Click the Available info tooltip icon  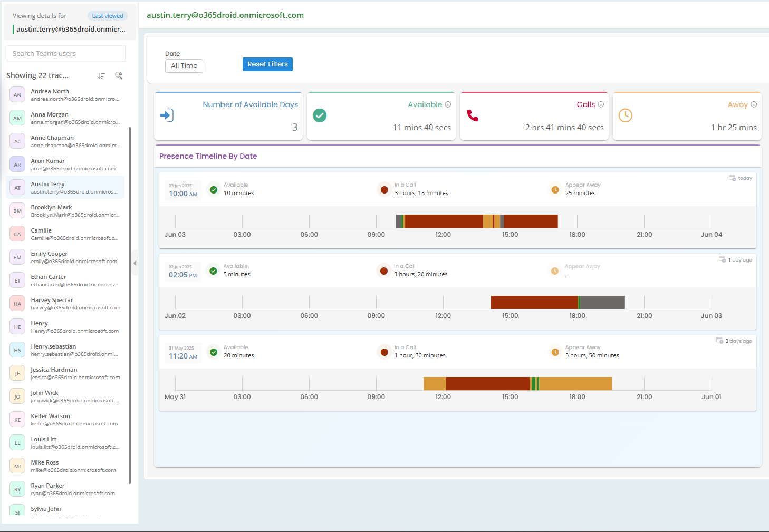(x=448, y=104)
